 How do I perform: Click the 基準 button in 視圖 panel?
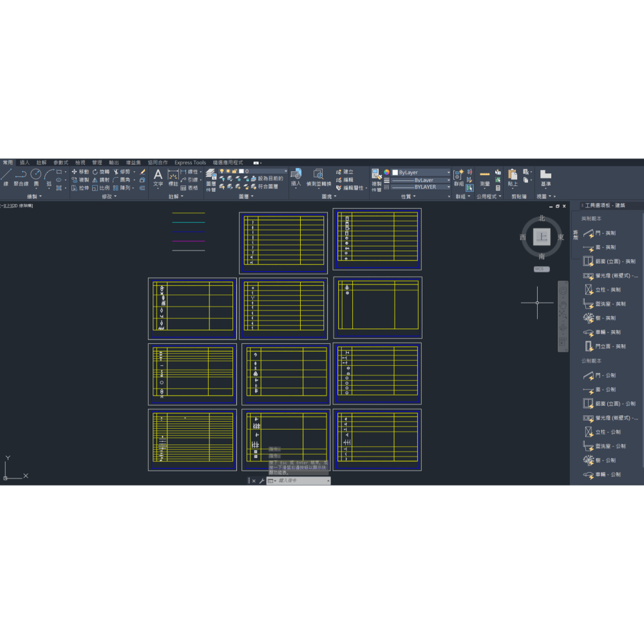click(545, 175)
